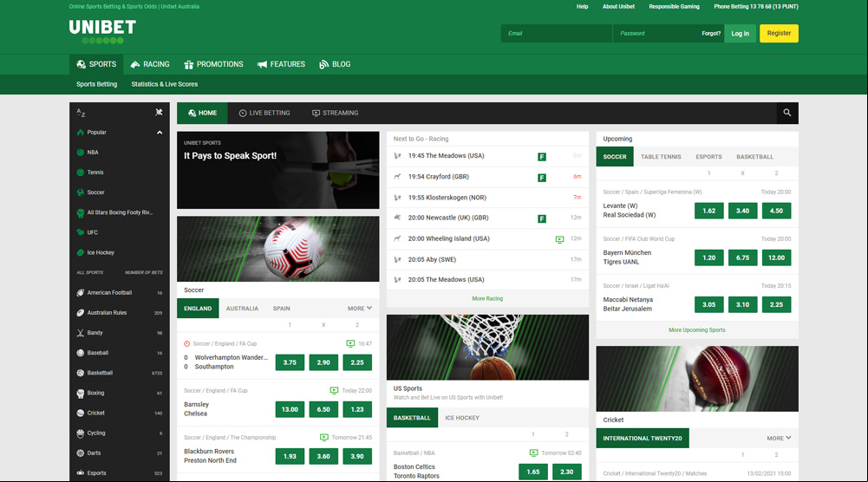The width and height of the screenshot is (868, 482).
Task: Click the Help link
Action: 582,7
